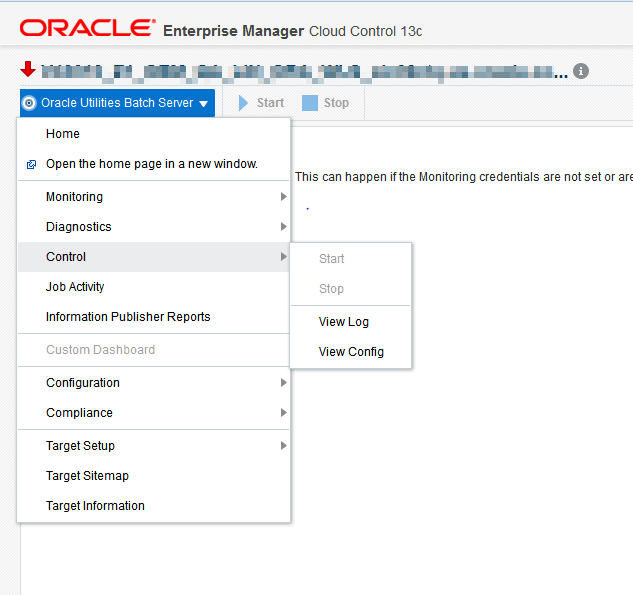The height and width of the screenshot is (595, 633).
Task: Open Target Sitemap from the menu
Action: pyautogui.click(x=153, y=476)
